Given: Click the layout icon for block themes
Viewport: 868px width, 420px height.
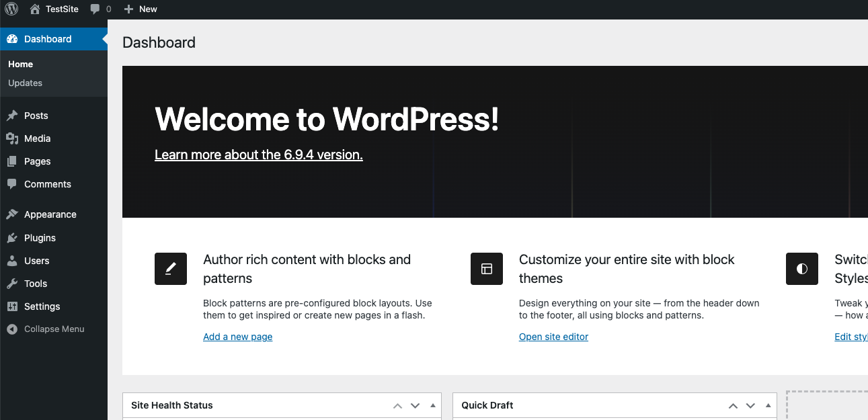Looking at the screenshot, I should click(487, 269).
